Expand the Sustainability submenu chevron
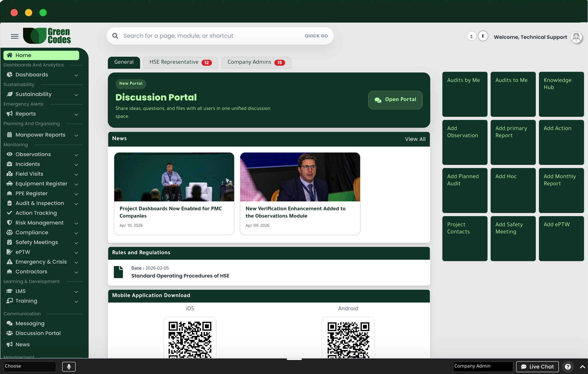This screenshot has height=374, width=588. [76, 95]
